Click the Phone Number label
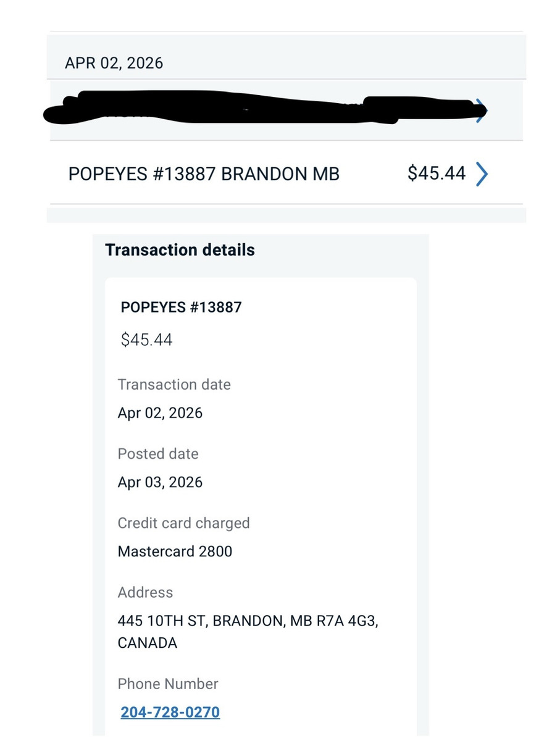This screenshot has width=560, height=741. [168, 684]
